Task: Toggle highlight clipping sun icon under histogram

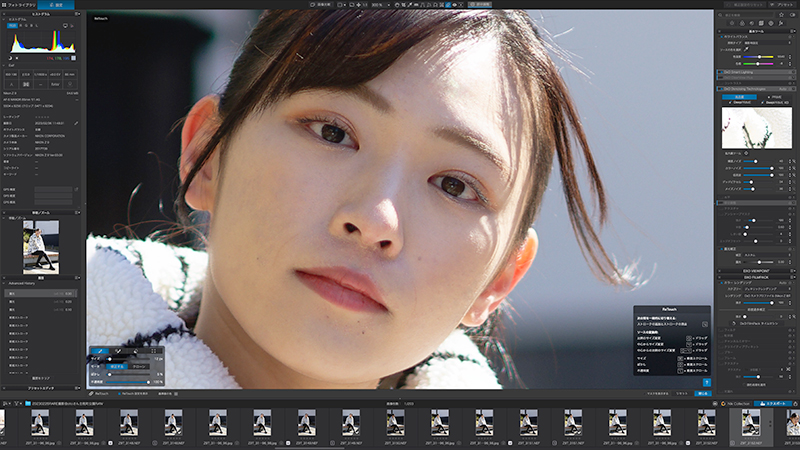Action: point(17,58)
